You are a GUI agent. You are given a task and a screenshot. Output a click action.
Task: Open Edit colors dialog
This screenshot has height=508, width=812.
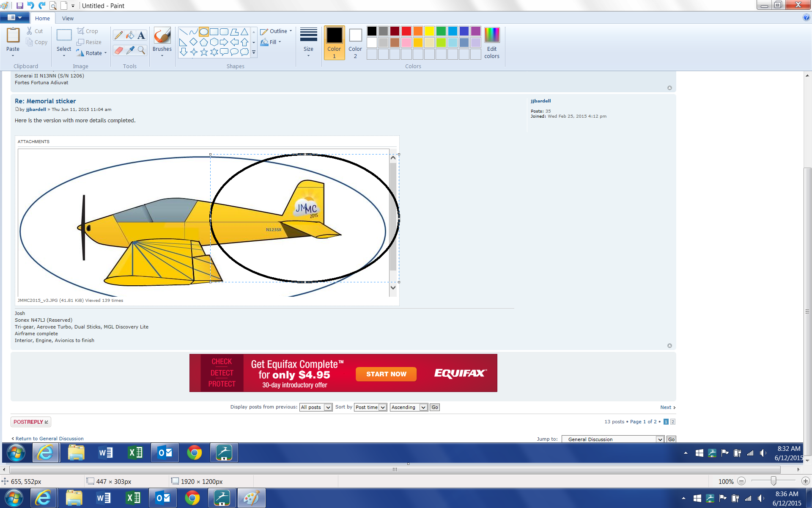click(x=492, y=43)
